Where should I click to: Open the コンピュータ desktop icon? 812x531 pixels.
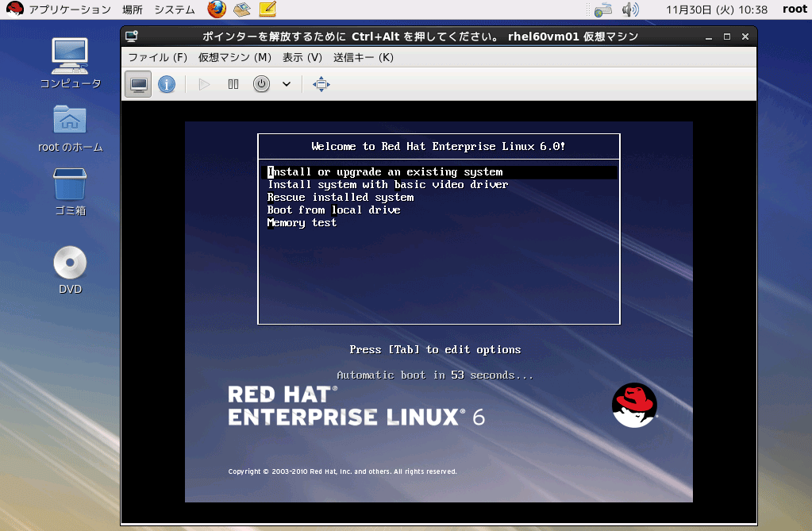point(70,63)
